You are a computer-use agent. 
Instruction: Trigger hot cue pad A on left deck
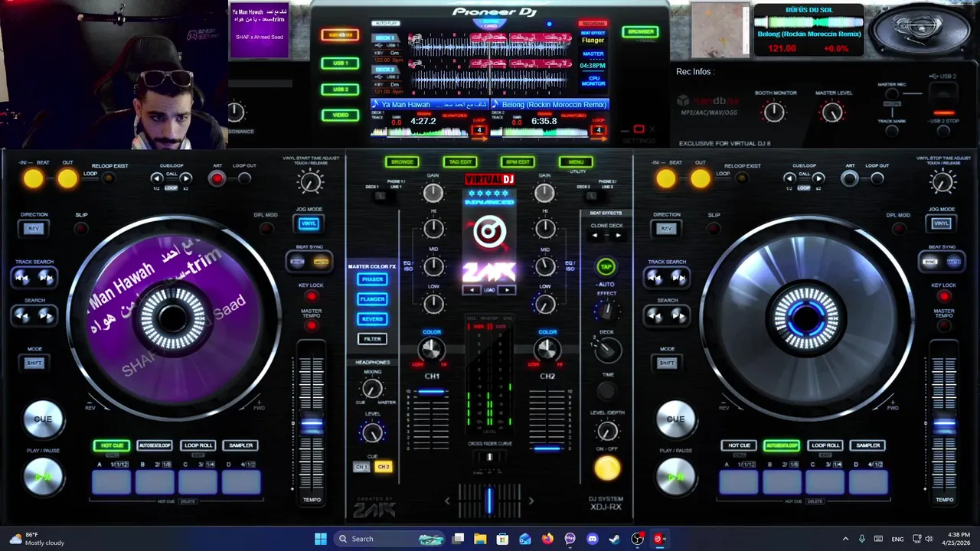pos(112,483)
